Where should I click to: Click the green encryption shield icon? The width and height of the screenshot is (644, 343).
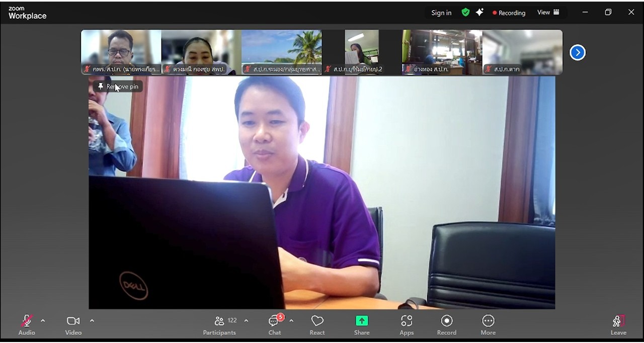coord(465,13)
